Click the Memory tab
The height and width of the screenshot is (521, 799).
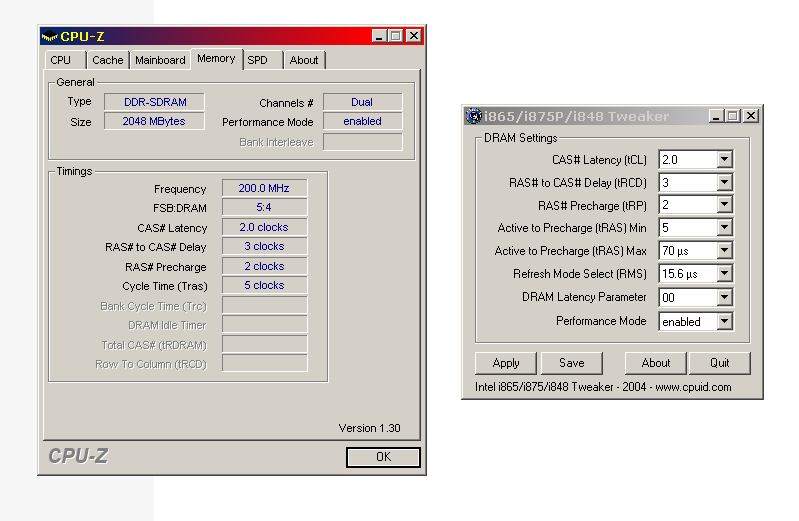coord(216,59)
